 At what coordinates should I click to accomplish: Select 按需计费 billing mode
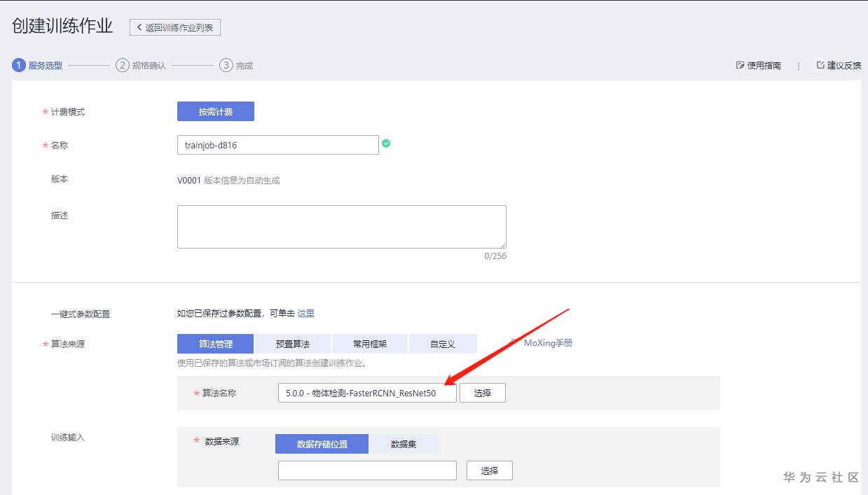216,111
